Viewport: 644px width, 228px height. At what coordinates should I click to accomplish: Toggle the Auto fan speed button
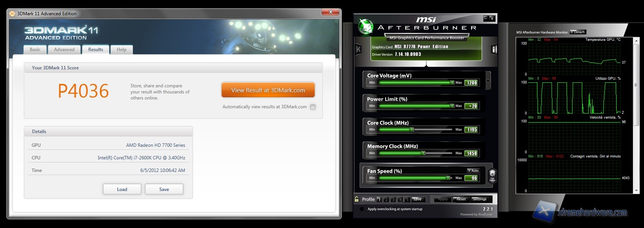473,170
